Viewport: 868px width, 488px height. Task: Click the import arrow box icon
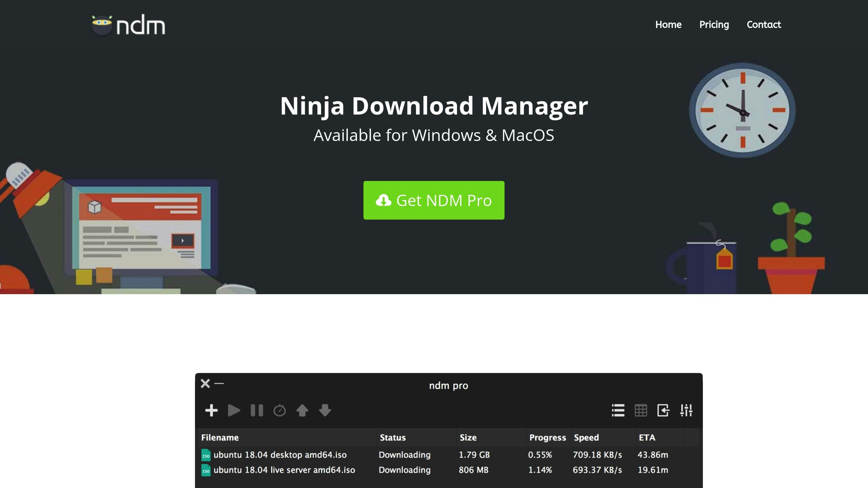663,410
